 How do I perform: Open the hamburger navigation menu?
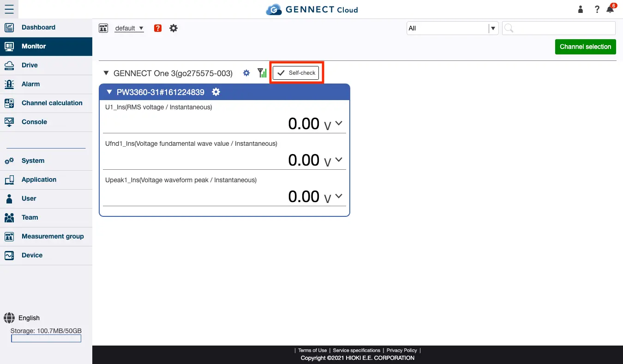[x=10, y=9]
